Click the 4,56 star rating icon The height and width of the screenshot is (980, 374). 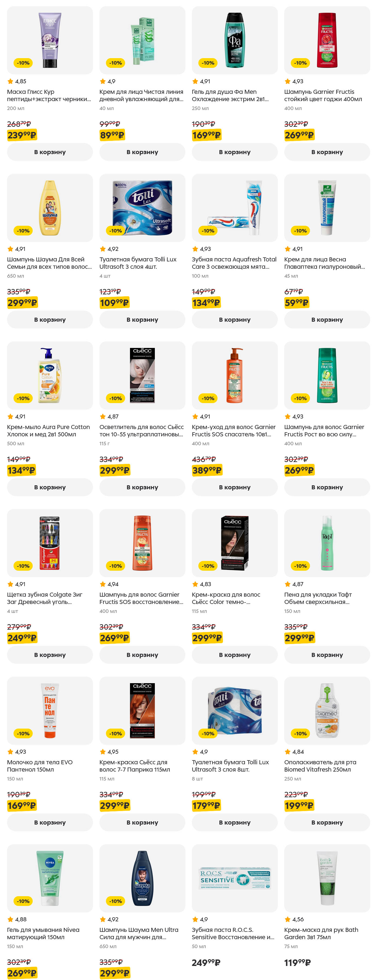(x=287, y=919)
